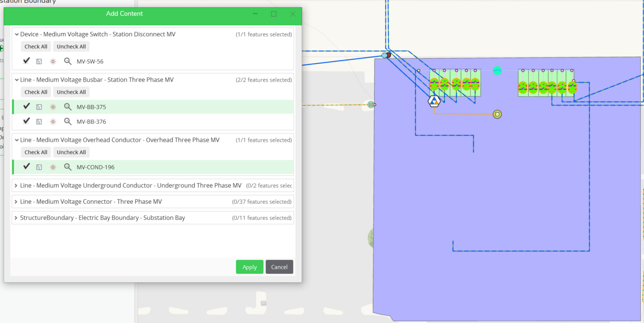Toggle the checkmark for MV-BB-375

26,106
